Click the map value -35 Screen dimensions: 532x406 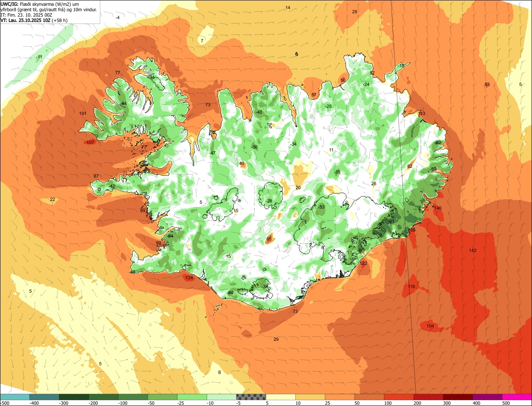pyautogui.click(x=337, y=172)
